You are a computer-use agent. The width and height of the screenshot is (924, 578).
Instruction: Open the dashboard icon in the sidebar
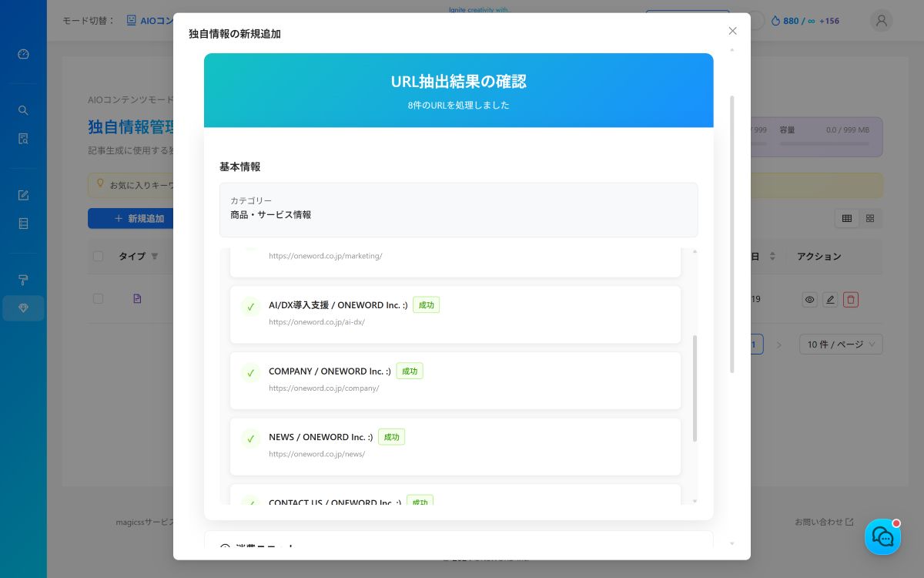[x=22, y=54]
